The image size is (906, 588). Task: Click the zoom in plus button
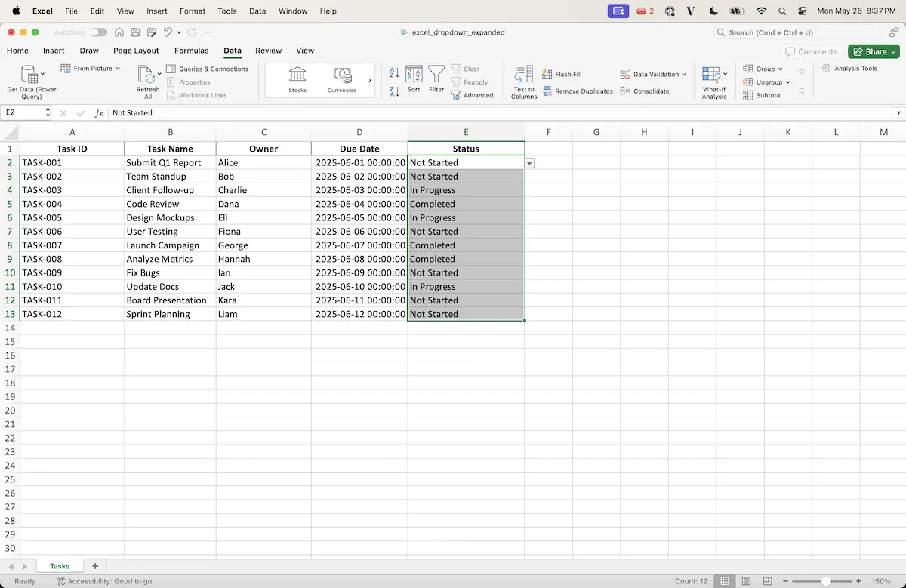(x=859, y=581)
